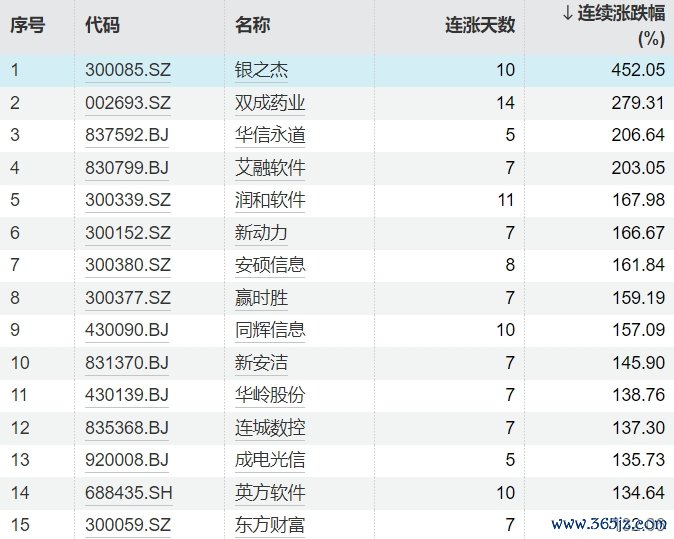The height and width of the screenshot is (539, 674).
Task: Select 连涨天数 value 14 for 双成药业
Action: [x=506, y=103]
